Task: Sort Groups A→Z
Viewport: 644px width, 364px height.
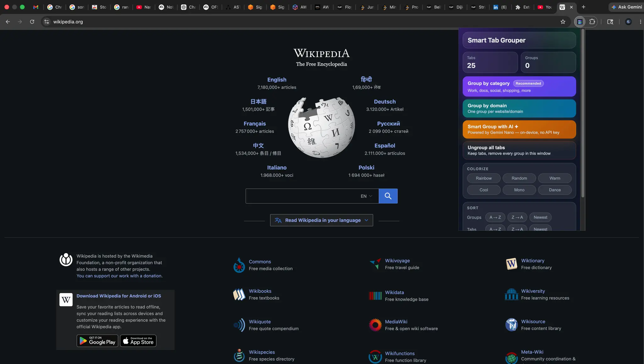Action: (495, 217)
